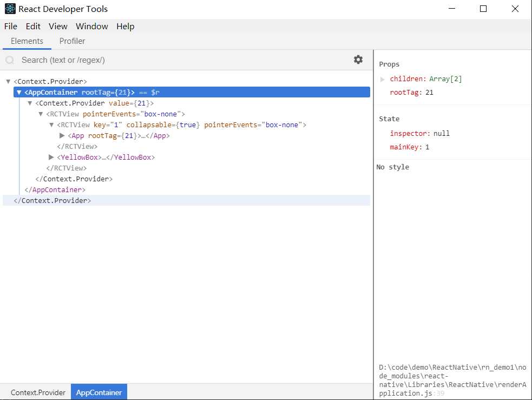The height and width of the screenshot is (400, 532).
Task: Click the search magnifier icon
Action: point(10,60)
